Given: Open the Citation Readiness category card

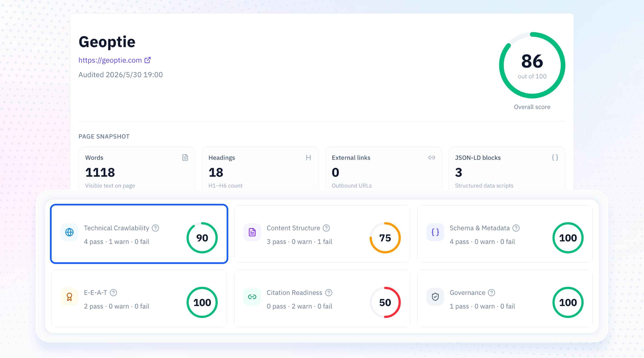Looking at the screenshot, I should (322, 298).
